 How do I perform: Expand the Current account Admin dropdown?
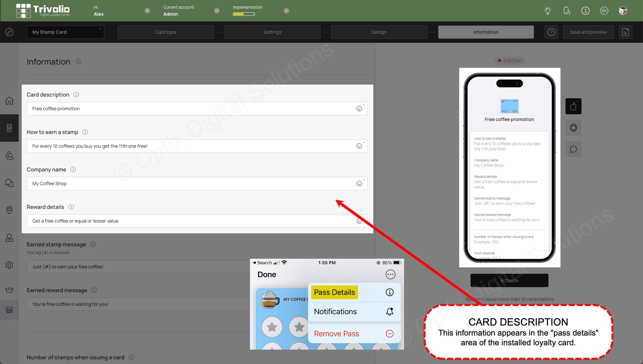(x=217, y=11)
